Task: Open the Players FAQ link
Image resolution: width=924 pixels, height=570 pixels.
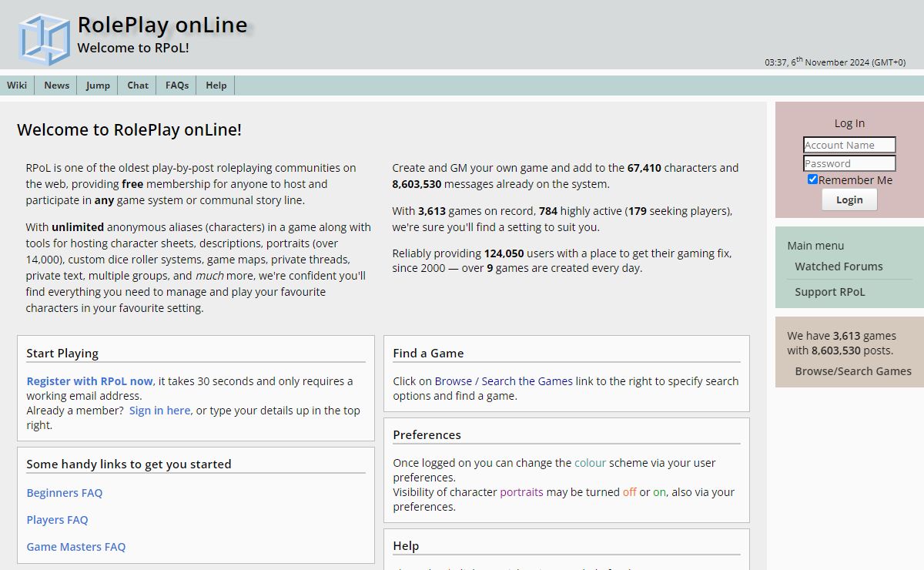Action: [57, 520]
